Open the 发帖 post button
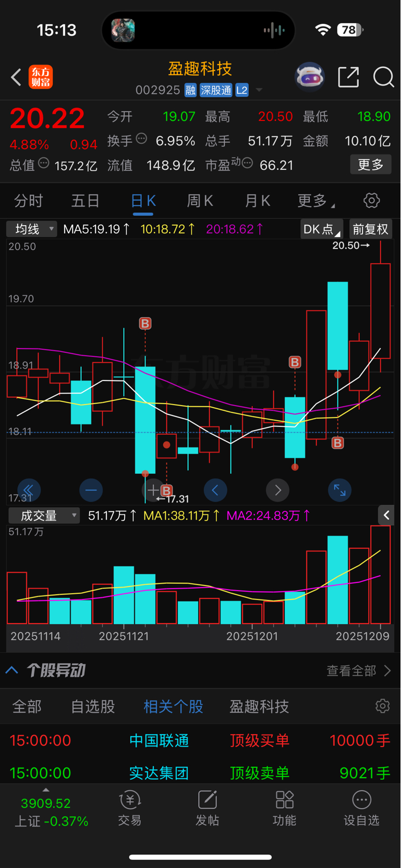The height and width of the screenshot is (868, 401). [x=207, y=809]
